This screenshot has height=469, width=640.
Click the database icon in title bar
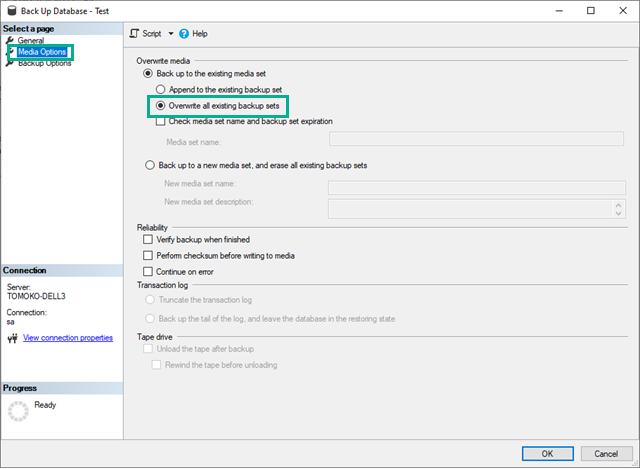(12, 11)
